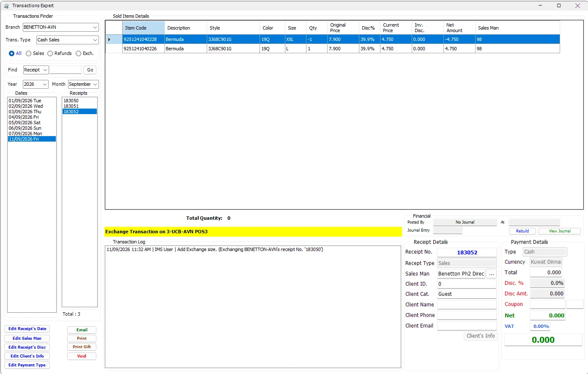Click the Transactions Expert app icon in title bar
This screenshot has width=588, height=374.
[6, 5]
